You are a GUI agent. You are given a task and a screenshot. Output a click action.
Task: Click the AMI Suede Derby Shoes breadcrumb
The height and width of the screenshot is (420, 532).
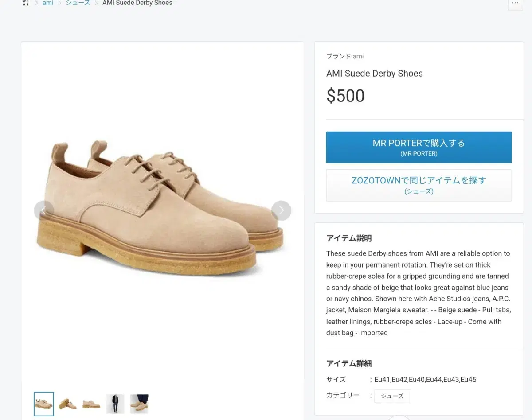pyautogui.click(x=137, y=3)
